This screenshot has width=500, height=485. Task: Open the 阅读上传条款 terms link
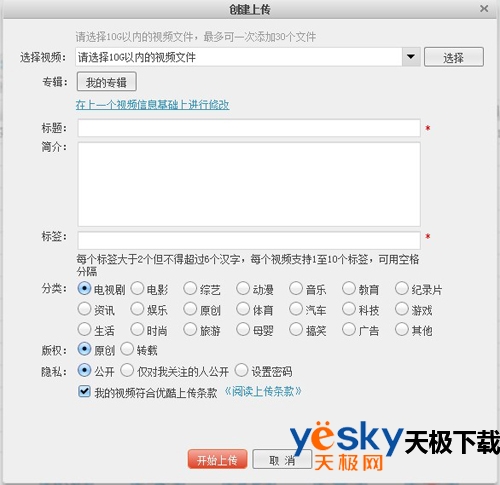[263, 391]
